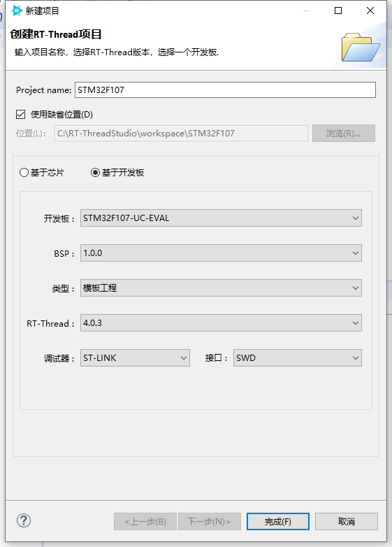Uncheck the 使用缺省位置 checkbox
This screenshot has height=547, width=392.
coord(20,115)
